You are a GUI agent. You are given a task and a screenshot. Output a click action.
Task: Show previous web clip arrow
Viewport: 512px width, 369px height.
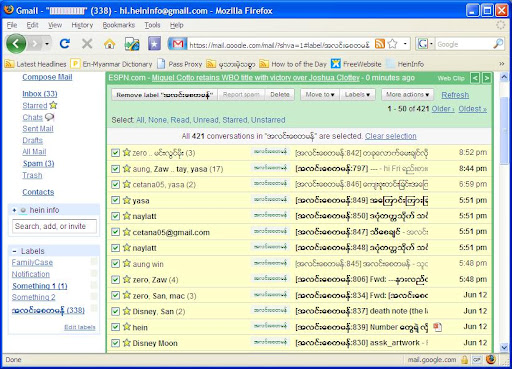tap(475, 78)
